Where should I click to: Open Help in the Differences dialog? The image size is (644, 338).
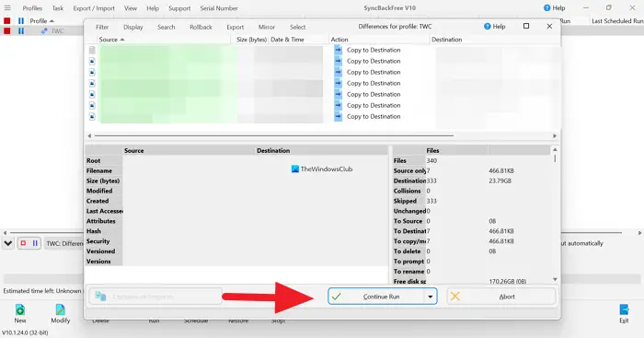click(495, 27)
